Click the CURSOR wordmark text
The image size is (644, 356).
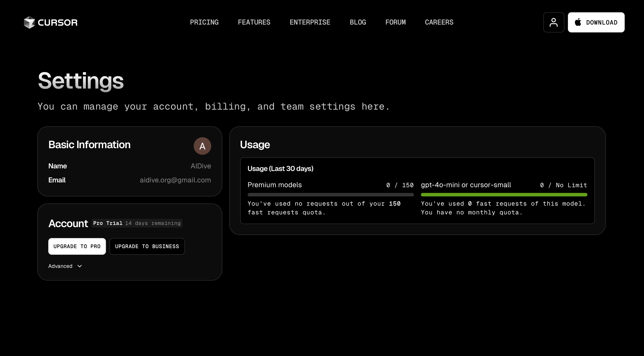click(57, 23)
